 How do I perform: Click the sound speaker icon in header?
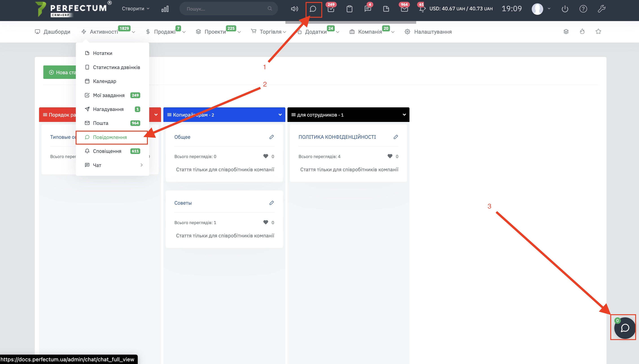pos(294,9)
